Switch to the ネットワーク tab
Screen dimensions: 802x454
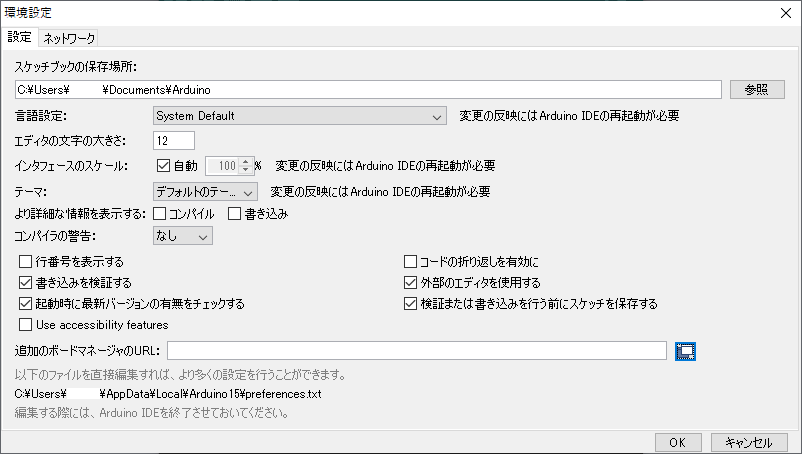tap(69, 38)
